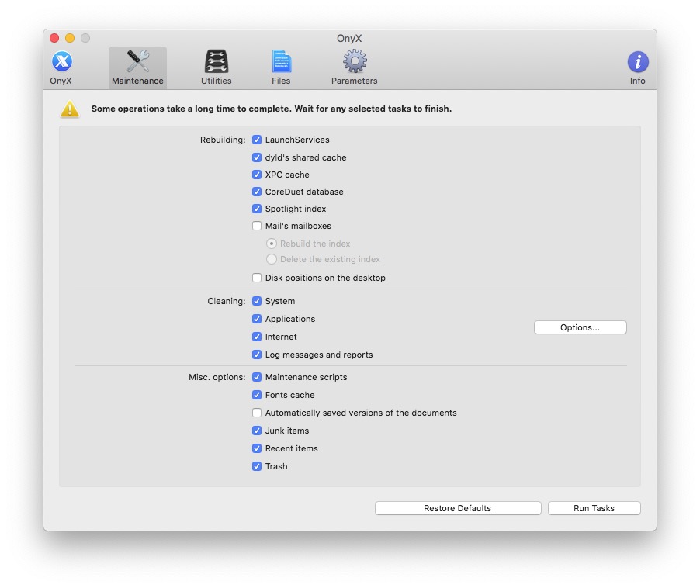The height and width of the screenshot is (588, 700).
Task: Check Disk positions on the desktop
Action: pyautogui.click(x=257, y=278)
